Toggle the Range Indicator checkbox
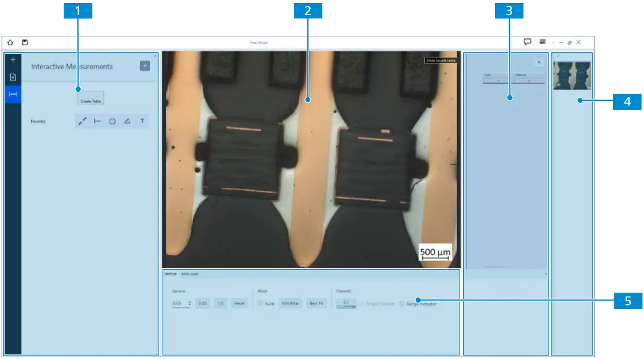Screen dimensions: 644x359 (402, 304)
